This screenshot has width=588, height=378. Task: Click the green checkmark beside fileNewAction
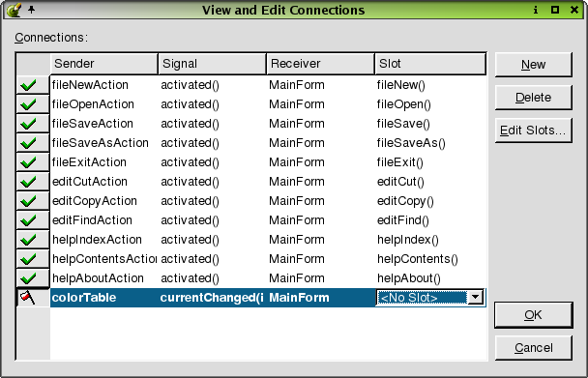point(28,85)
